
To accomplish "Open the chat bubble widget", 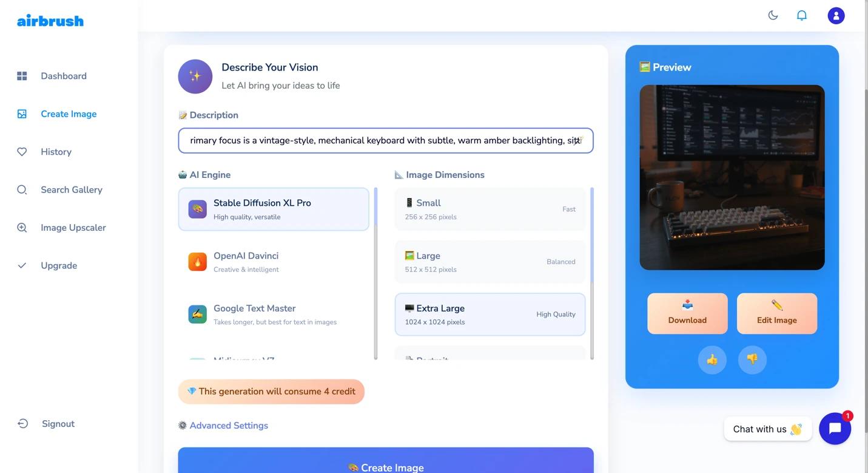I will click(x=835, y=429).
